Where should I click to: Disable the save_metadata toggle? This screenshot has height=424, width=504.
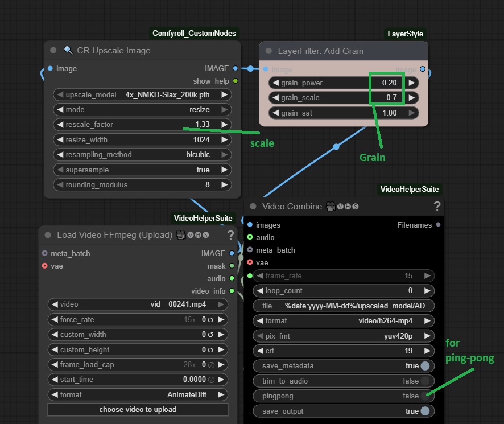coord(425,365)
